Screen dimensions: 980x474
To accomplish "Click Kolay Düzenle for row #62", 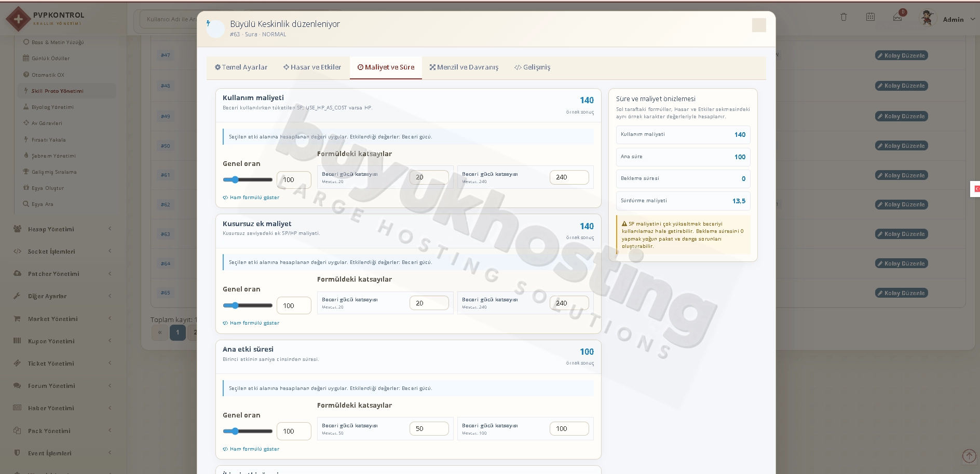I will 902,204.
